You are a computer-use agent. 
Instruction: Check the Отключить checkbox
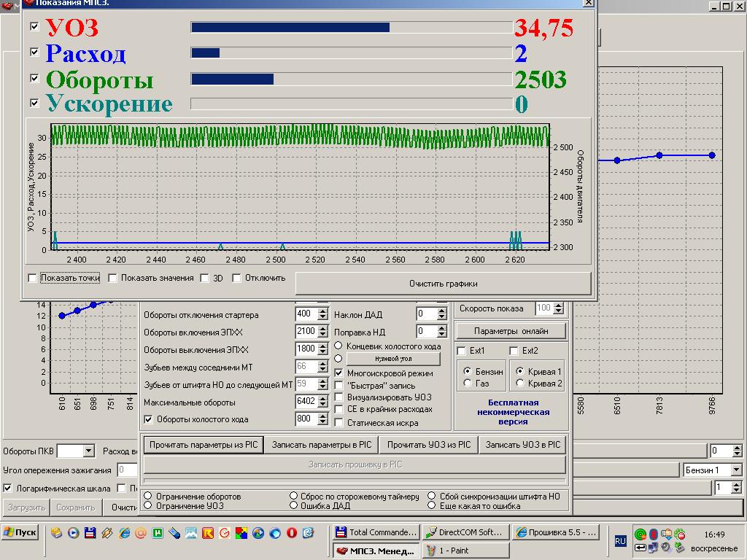pos(236,278)
